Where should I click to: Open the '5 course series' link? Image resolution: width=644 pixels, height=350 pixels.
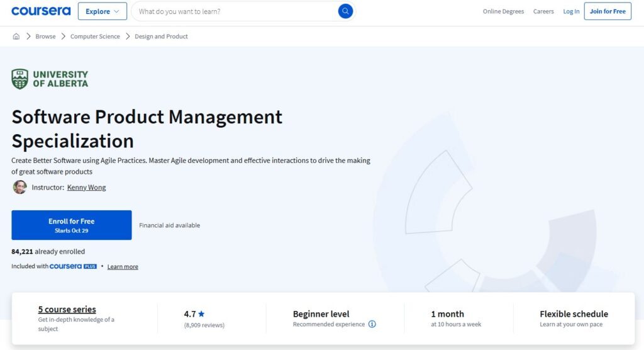[67, 309]
